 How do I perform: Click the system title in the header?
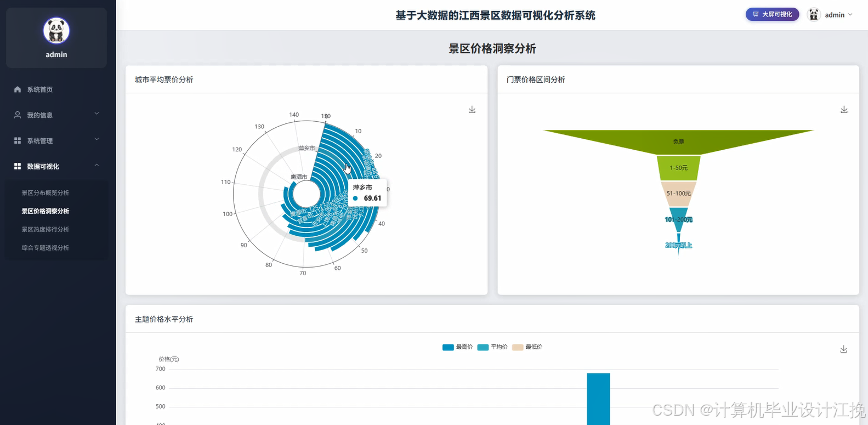click(496, 15)
